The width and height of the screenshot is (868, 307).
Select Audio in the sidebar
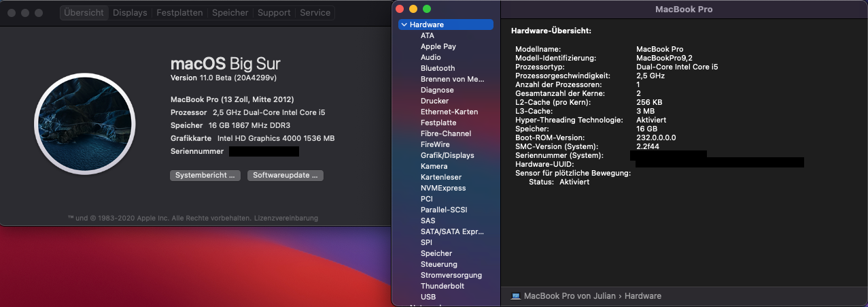[431, 57]
